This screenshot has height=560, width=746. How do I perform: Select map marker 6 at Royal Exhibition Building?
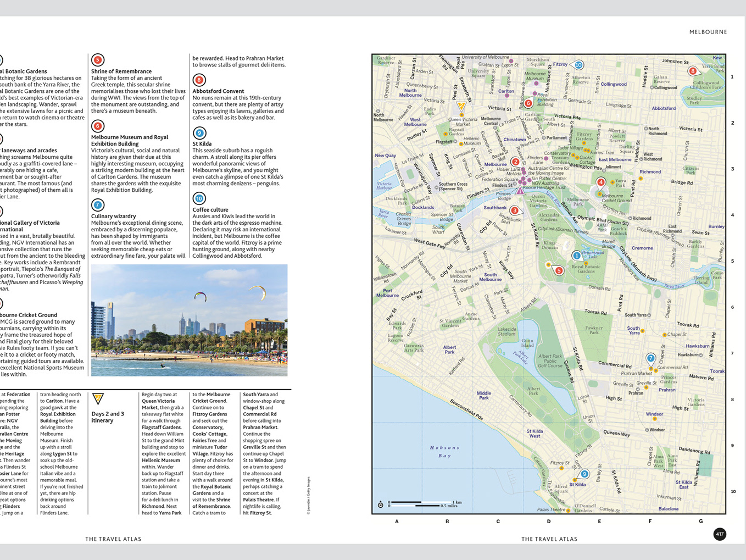point(528,103)
